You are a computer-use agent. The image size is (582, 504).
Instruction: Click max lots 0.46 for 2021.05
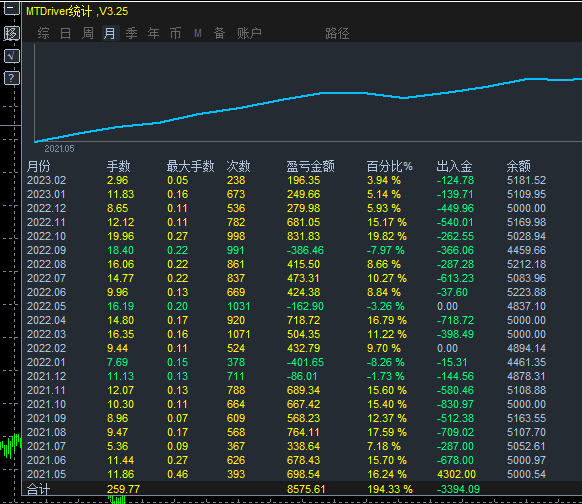coord(177,474)
